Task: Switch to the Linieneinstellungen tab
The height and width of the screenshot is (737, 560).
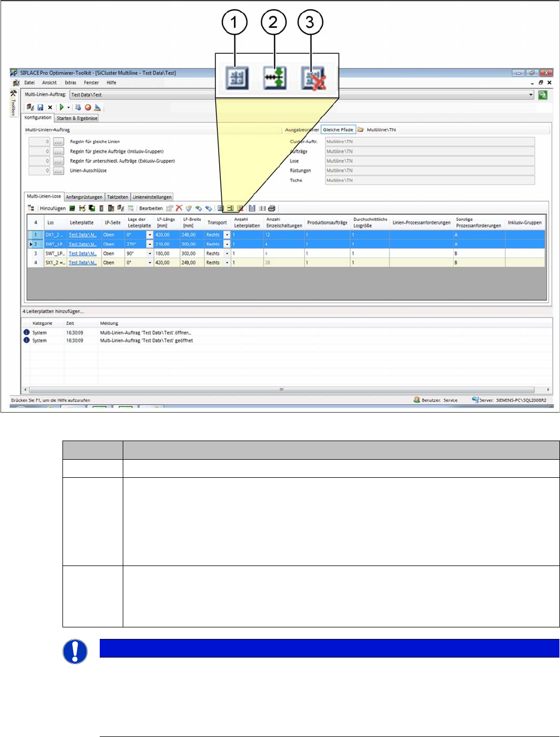Action: 152,197
